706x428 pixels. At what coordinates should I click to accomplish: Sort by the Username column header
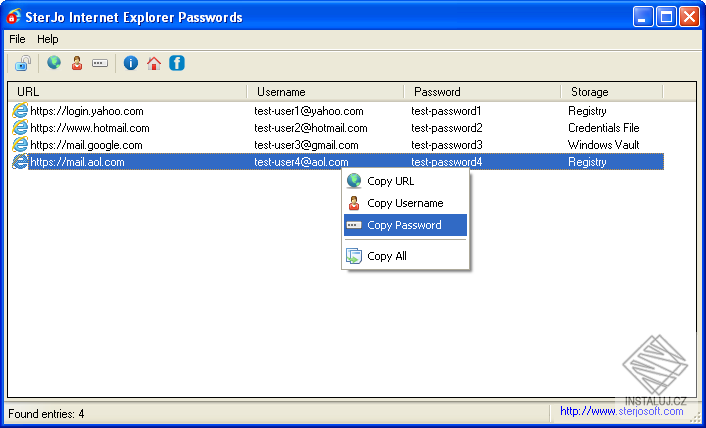[326, 92]
